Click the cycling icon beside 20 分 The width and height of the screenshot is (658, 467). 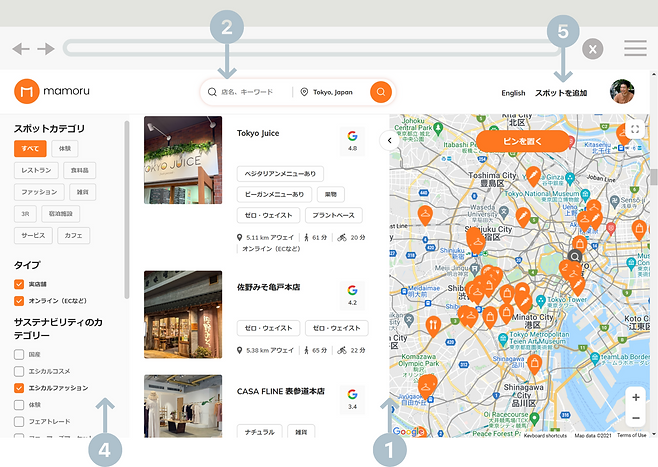point(342,237)
